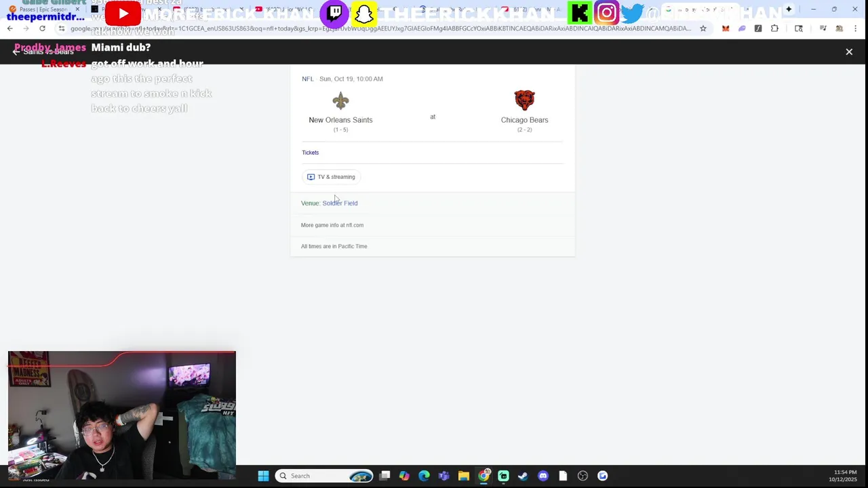
Task: Open the Windows Start menu
Action: point(263,476)
